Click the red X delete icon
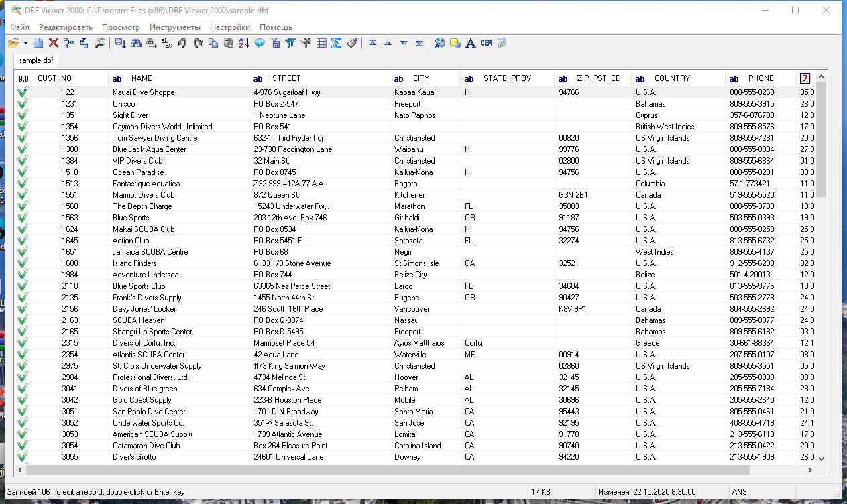Image resolution: width=847 pixels, height=504 pixels. tap(54, 44)
